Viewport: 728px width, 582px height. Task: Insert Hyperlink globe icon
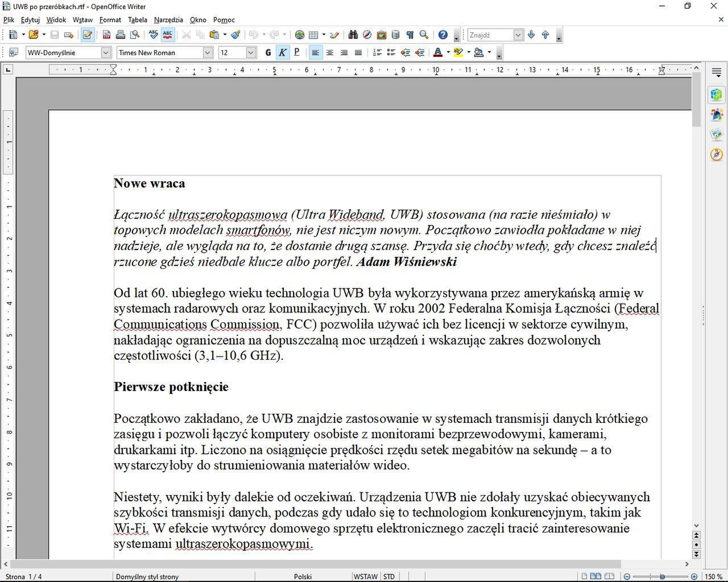point(300,35)
